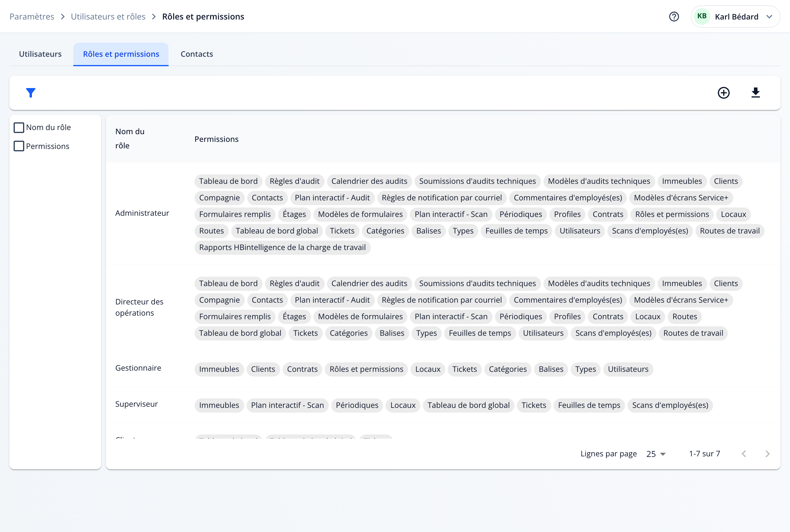This screenshot has width=790, height=532.
Task: Download the roles list
Action: 755,93
